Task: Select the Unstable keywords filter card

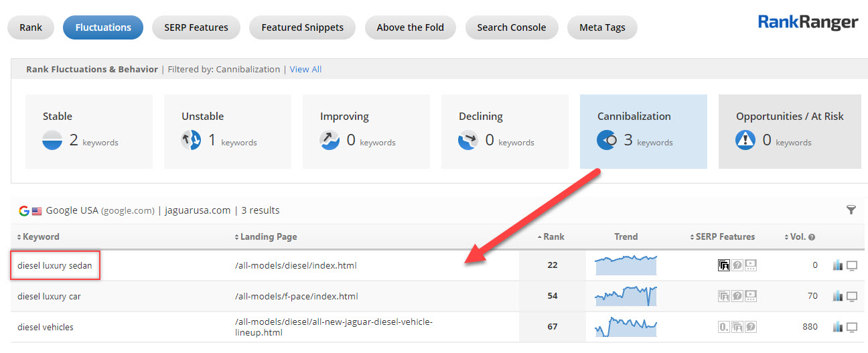Action: [x=227, y=131]
